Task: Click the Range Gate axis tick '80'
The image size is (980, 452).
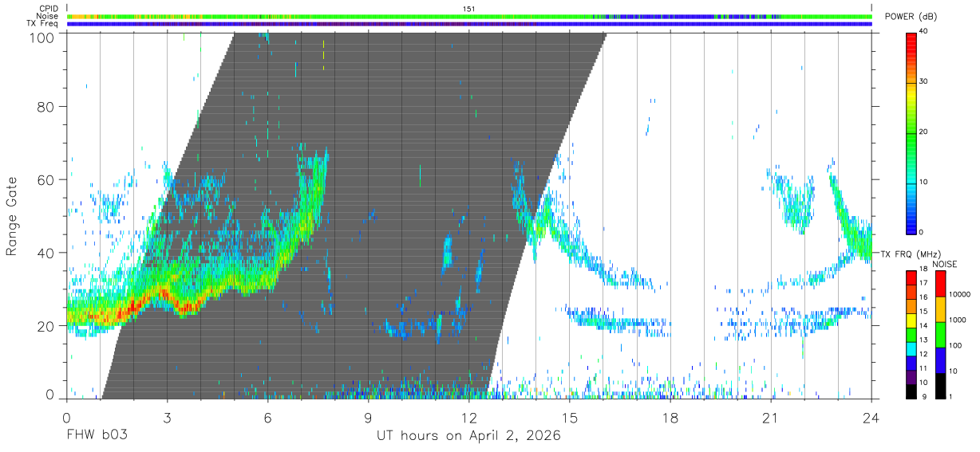Action: click(x=47, y=106)
